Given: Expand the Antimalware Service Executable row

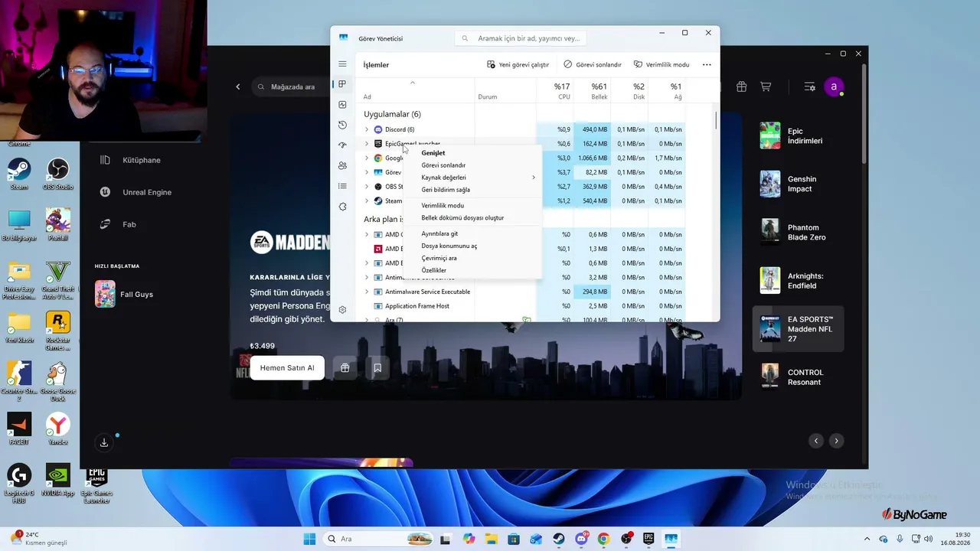Looking at the screenshot, I should point(367,292).
